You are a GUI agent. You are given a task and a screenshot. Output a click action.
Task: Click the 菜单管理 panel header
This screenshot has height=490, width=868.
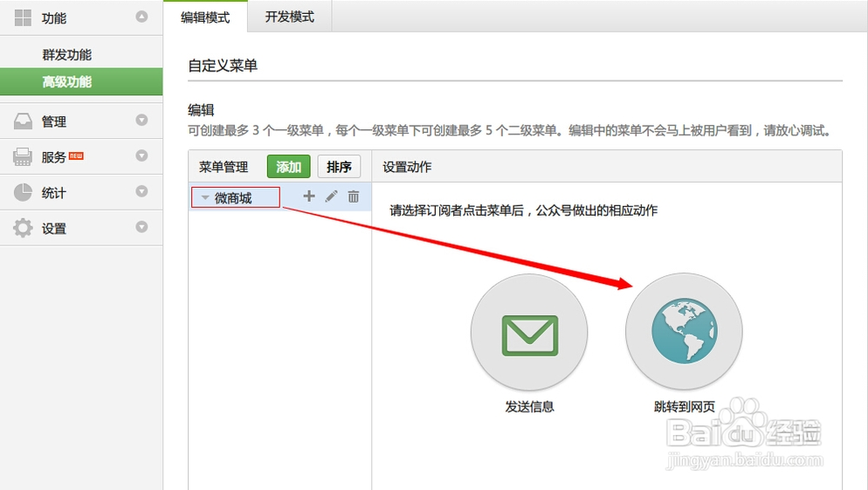tap(223, 167)
